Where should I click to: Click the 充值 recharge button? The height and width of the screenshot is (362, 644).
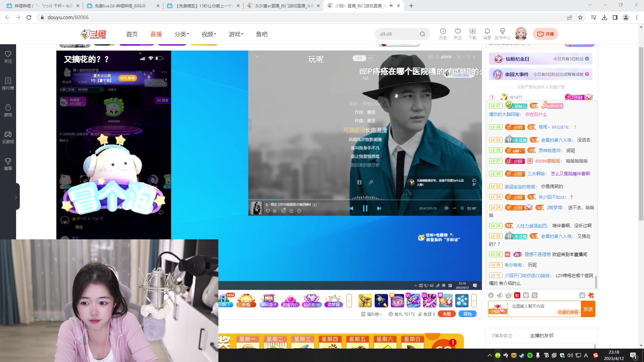pyautogui.click(x=446, y=314)
